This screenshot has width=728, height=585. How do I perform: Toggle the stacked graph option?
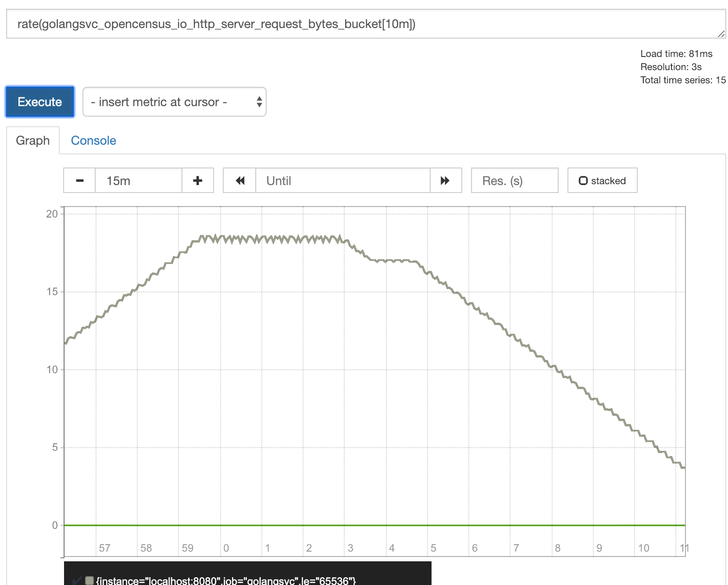tap(602, 181)
